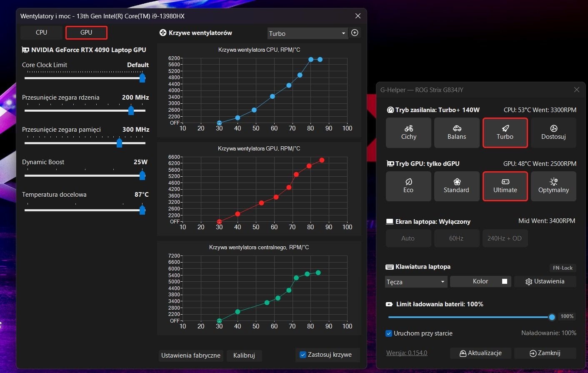The image size is (588, 373).
Task: Switch GPU mode to Optymalny
Action: 553,186
